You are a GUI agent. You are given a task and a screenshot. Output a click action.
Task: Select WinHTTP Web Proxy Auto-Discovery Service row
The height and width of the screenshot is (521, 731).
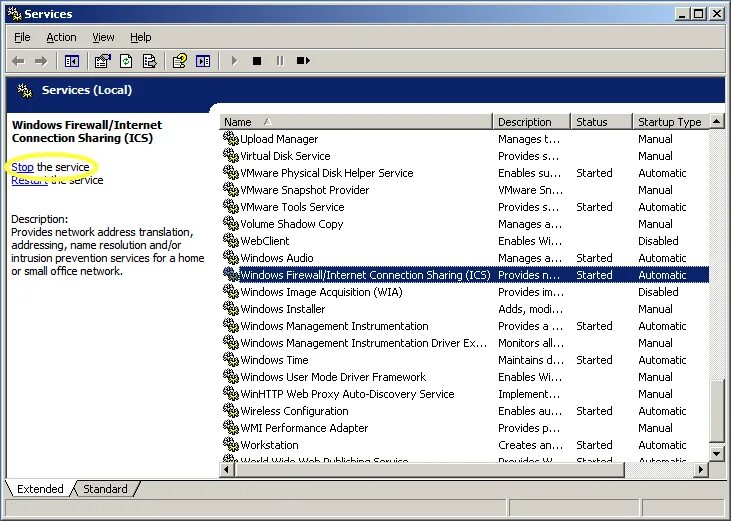click(464, 394)
